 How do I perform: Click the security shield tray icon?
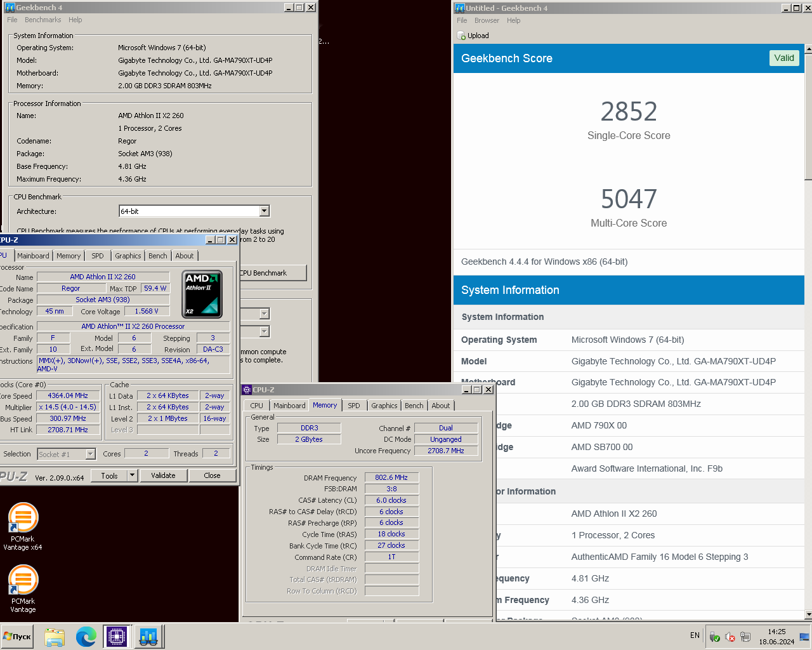714,637
